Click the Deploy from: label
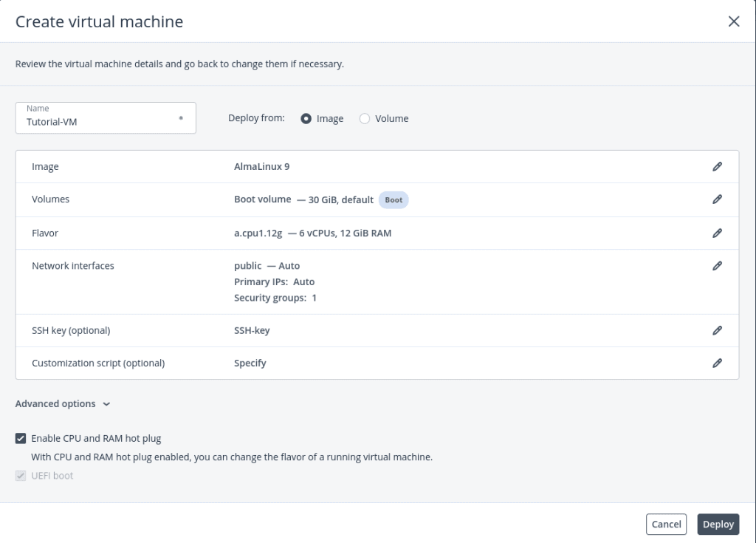Viewport: 756px width, 543px height. click(x=256, y=118)
